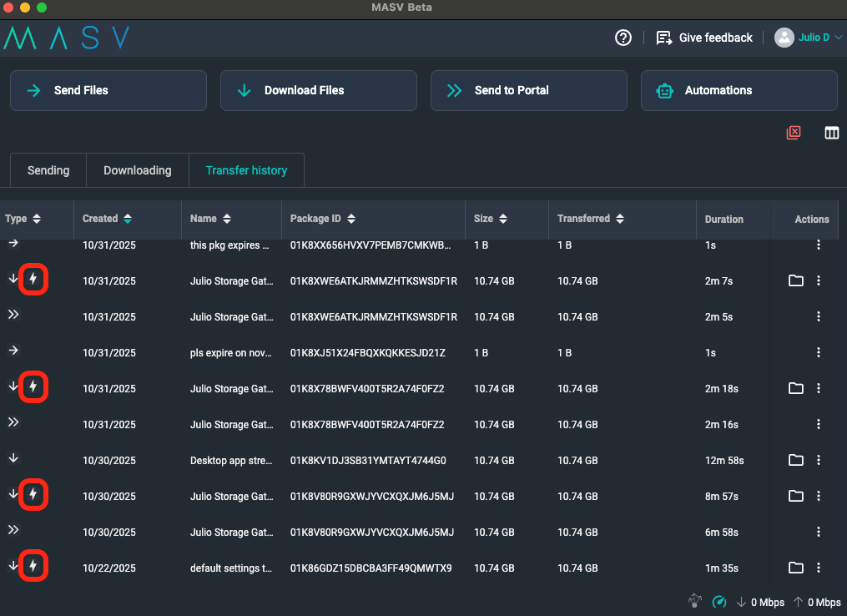Switch to the Sending tab
Image resolution: width=847 pixels, height=616 pixels.
(x=48, y=170)
